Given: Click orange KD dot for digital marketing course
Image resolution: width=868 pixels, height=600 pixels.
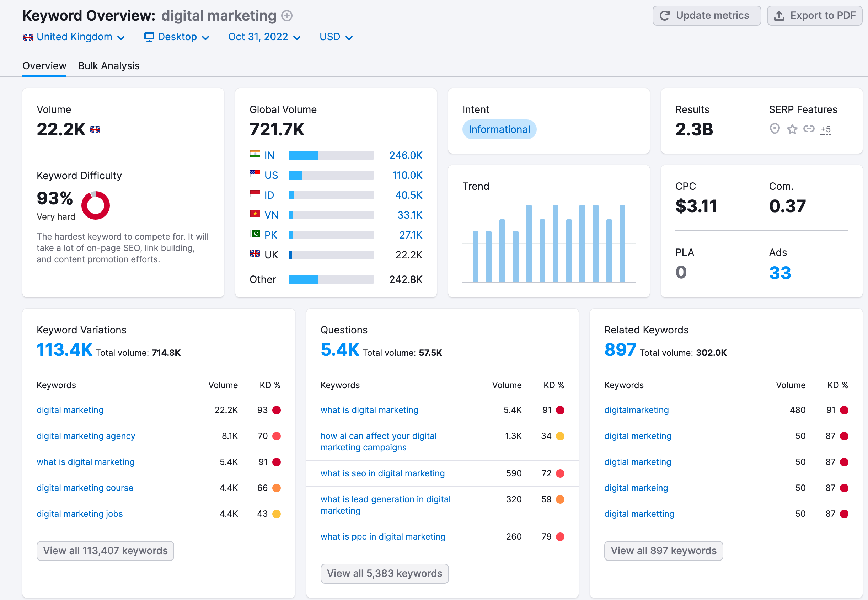Looking at the screenshot, I should 276,488.
